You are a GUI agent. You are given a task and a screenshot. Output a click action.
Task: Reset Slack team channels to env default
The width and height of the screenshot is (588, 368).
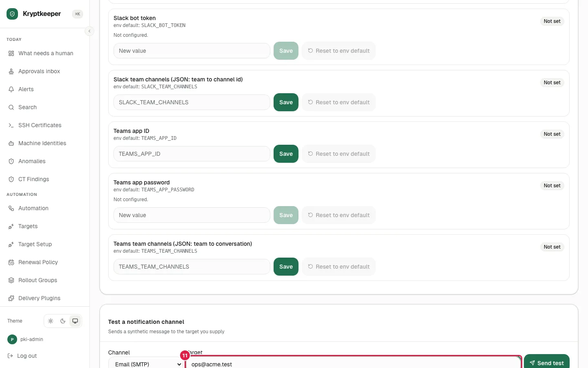pos(339,103)
